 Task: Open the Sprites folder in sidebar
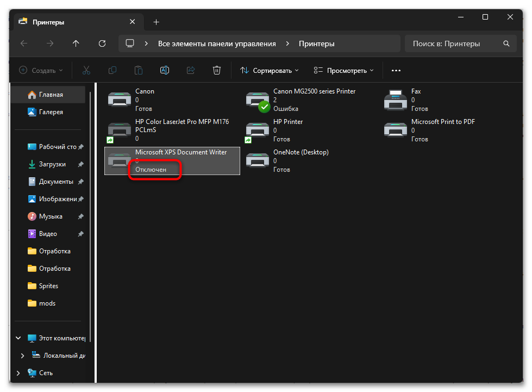48,286
